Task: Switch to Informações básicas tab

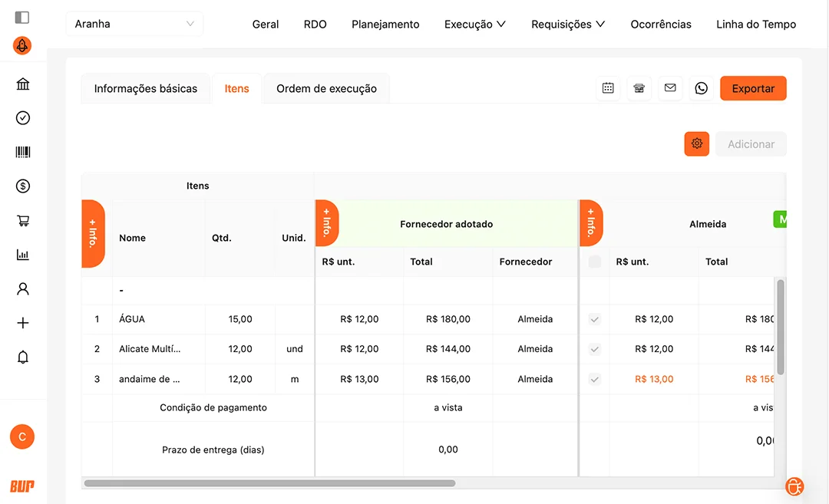Action: tap(146, 88)
